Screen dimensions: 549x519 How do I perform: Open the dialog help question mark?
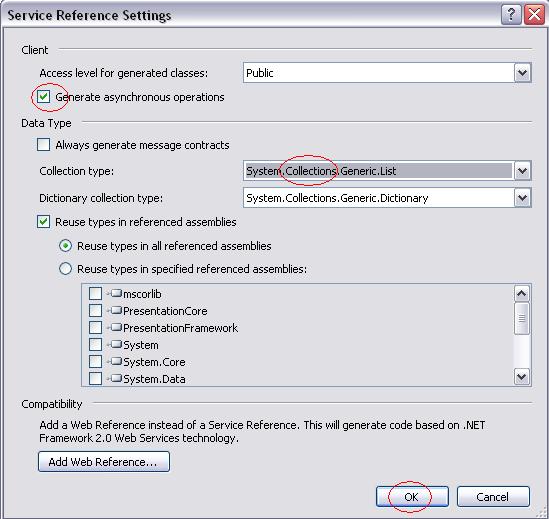coord(511,15)
